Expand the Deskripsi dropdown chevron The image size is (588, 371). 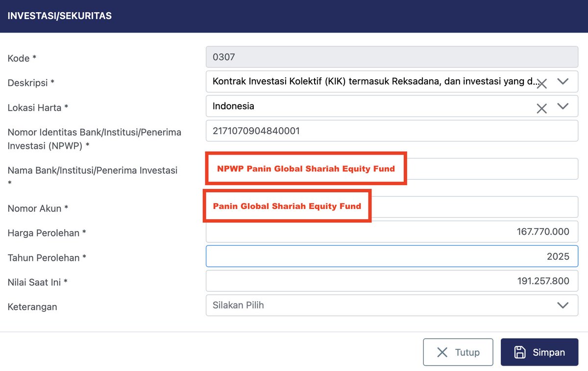tap(563, 81)
